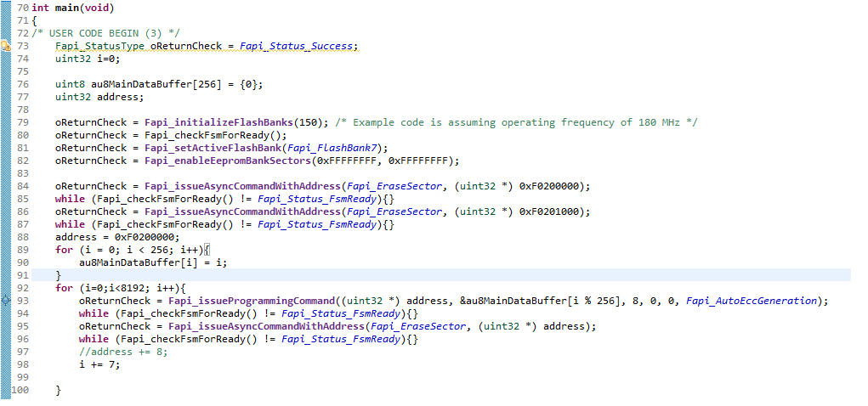The height and width of the screenshot is (406, 868).
Task: Click 'Fapi_initializeFlashBanks' call on line 79
Action: click(x=219, y=122)
